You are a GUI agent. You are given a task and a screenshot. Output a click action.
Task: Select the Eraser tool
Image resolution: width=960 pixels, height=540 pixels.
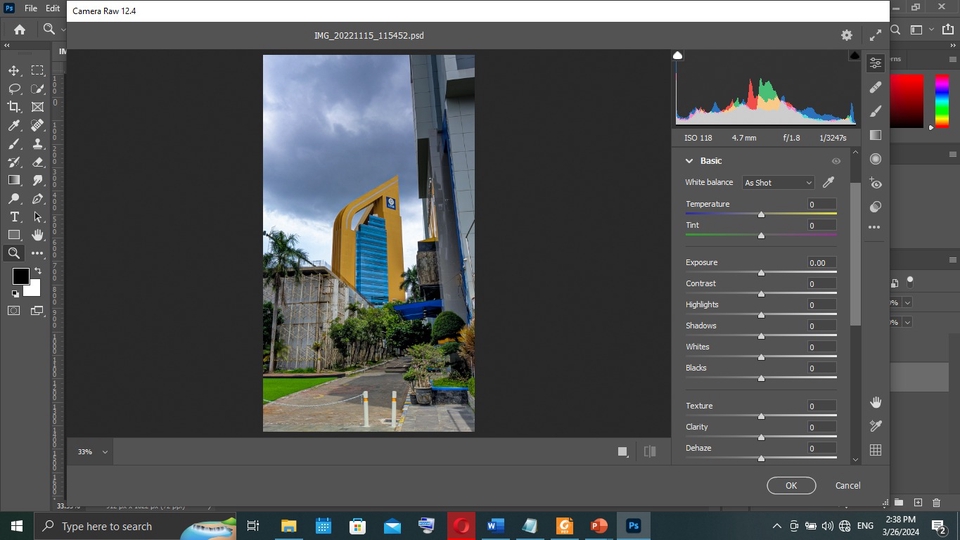pyautogui.click(x=37, y=162)
